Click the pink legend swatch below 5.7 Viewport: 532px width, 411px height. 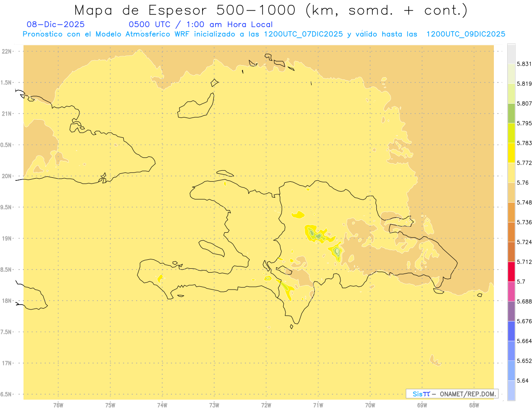pyautogui.click(x=511, y=291)
